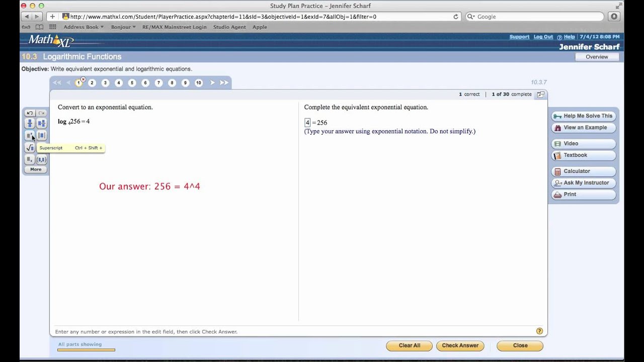Click the Check Answer button
Viewport: 644px width, 362px height.
tap(460, 345)
